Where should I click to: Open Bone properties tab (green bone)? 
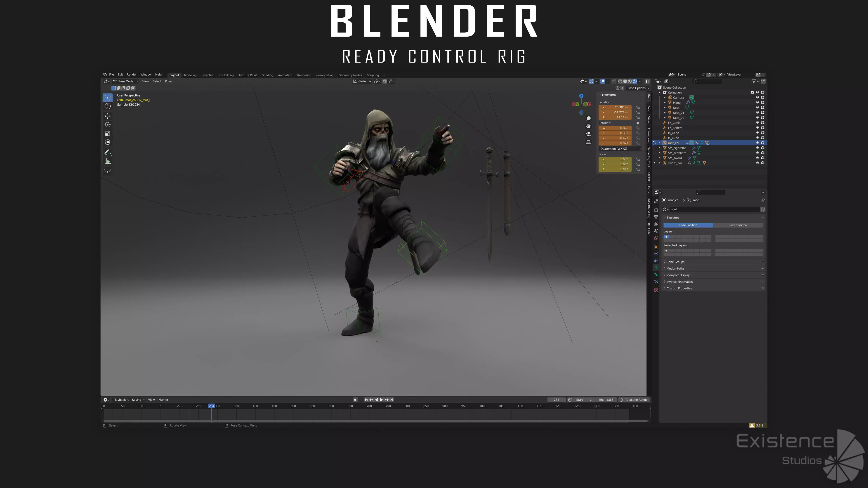coord(656,275)
